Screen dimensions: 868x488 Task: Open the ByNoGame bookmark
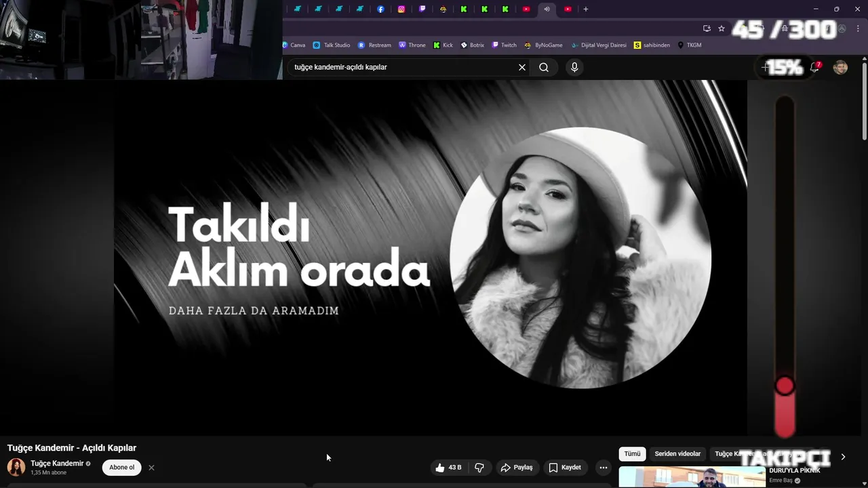544,45
